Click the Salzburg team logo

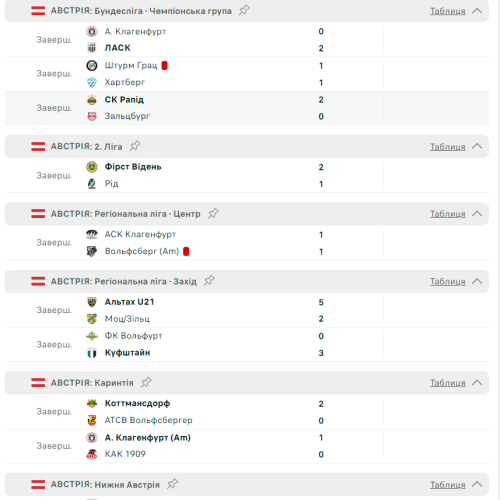click(92, 116)
